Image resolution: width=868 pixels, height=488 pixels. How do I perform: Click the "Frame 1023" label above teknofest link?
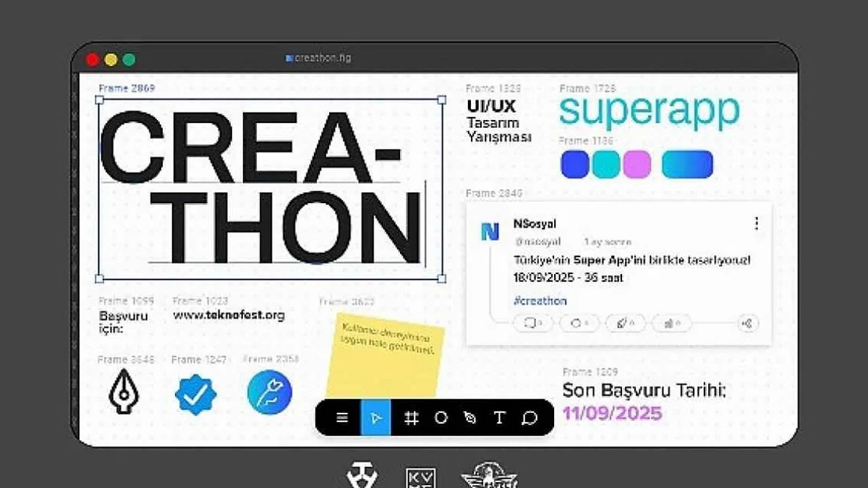[x=200, y=301]
